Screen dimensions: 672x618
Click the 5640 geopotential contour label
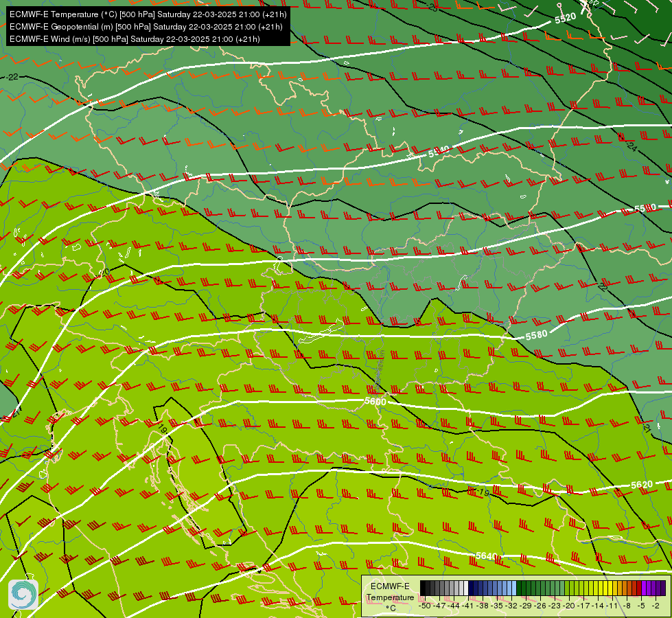click(487, 556)
